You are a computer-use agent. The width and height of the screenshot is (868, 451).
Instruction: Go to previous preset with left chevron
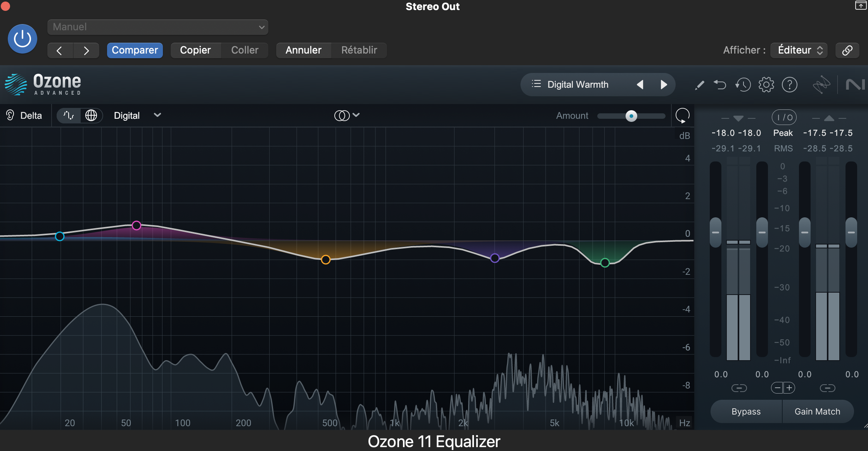pos(60,50)
